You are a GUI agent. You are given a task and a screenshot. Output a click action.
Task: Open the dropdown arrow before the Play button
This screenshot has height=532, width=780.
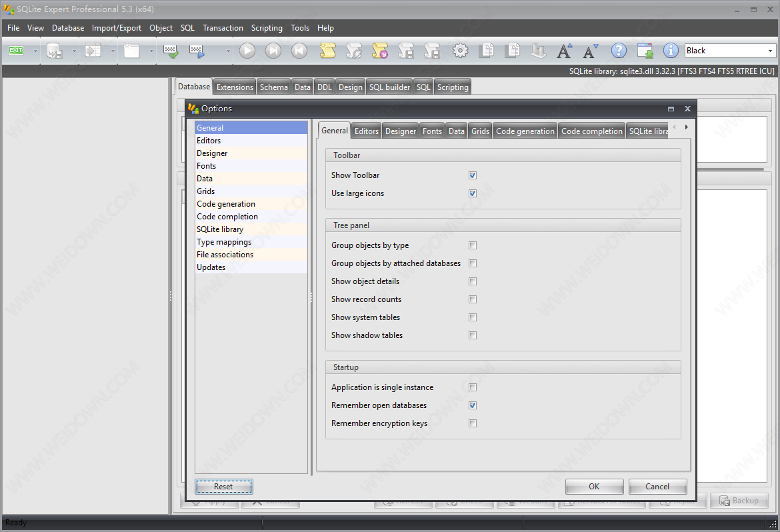pyautogui.click(x=228, y=51)
